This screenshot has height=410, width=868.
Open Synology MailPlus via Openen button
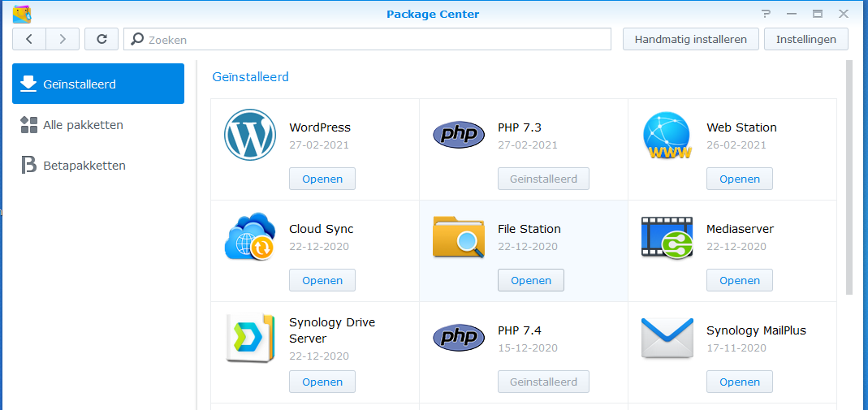[740, 382]
